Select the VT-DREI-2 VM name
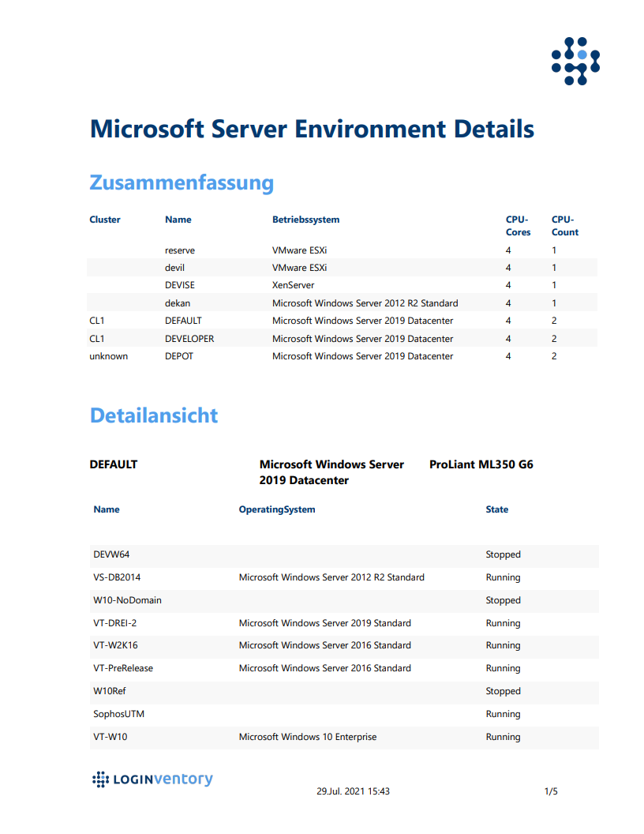644x834 pixels. 114,623
